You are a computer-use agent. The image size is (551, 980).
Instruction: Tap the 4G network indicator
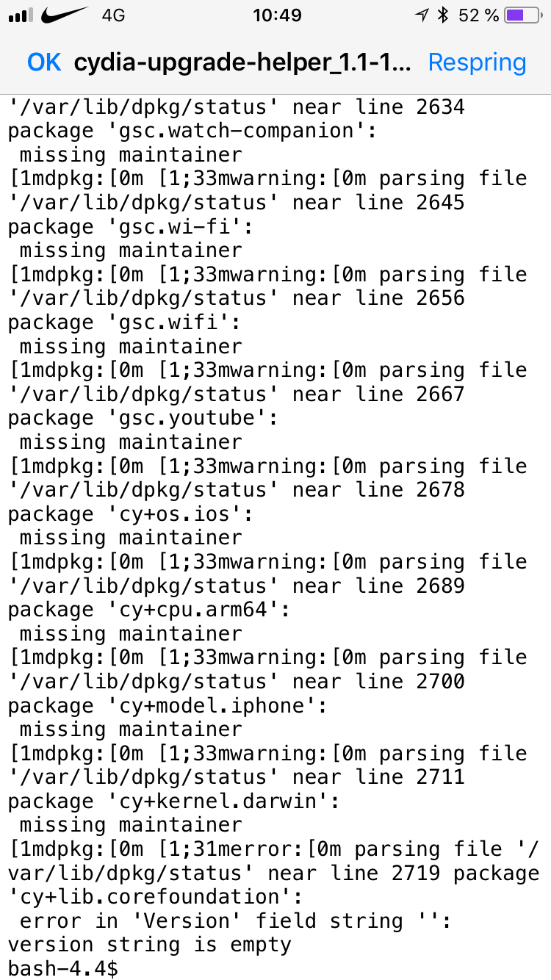112,15
